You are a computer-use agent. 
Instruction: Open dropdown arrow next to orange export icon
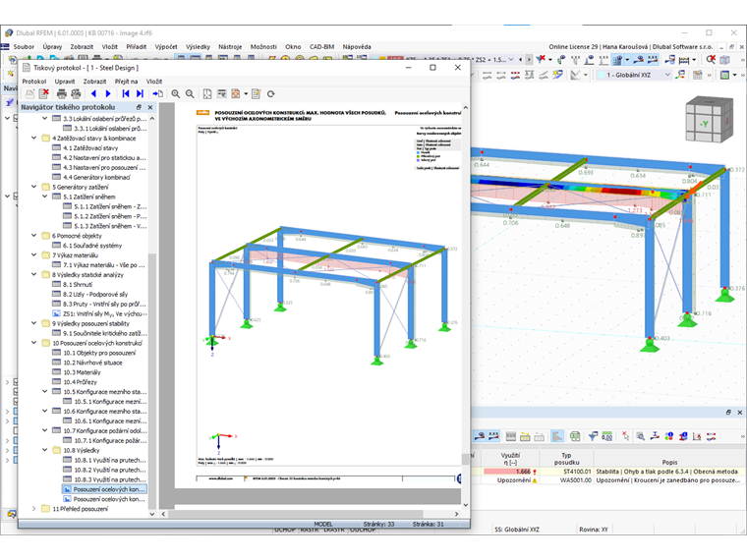click(246, 93)
